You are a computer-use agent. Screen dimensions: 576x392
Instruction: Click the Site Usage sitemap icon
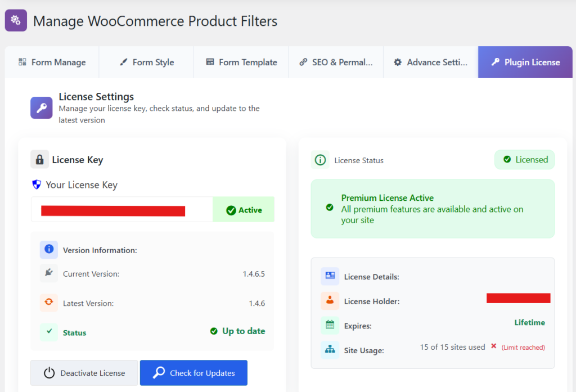[330, 350]
